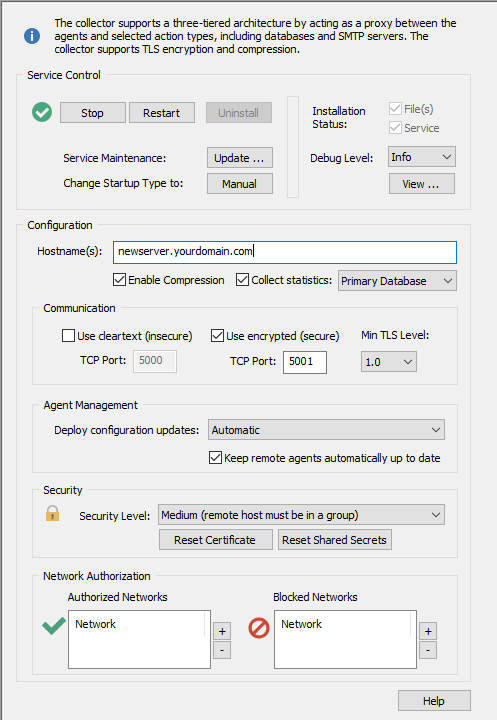
Task: Add an authorized network with plus button
Action: pos(222,631)
